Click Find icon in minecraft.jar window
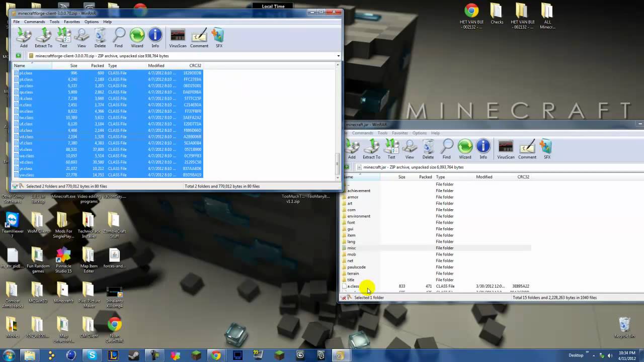This screenshot has height=362, width=644. coord(446,149)
